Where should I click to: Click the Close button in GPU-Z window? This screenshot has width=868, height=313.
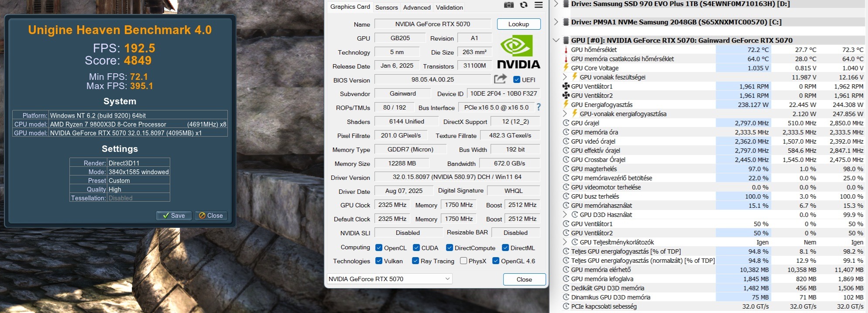524,279
